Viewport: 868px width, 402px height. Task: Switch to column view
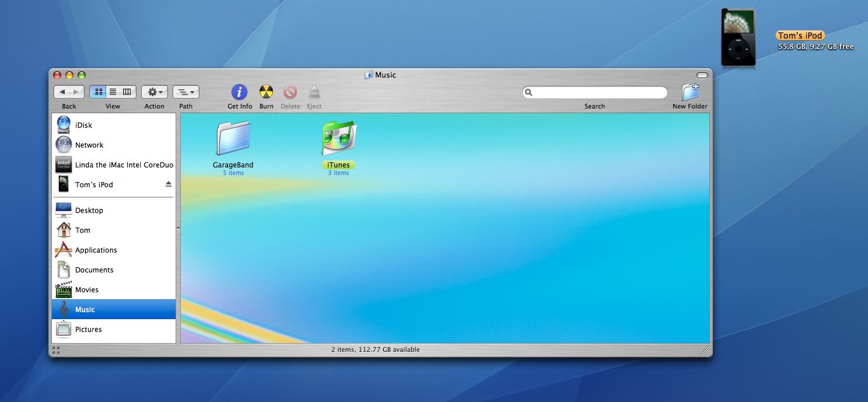click(128, 92)
